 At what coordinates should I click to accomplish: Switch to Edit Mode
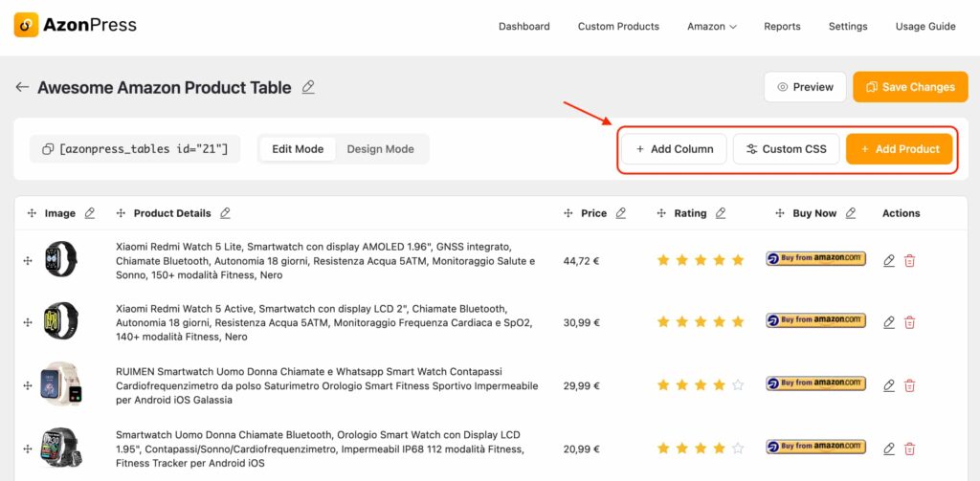coord(298,149)
